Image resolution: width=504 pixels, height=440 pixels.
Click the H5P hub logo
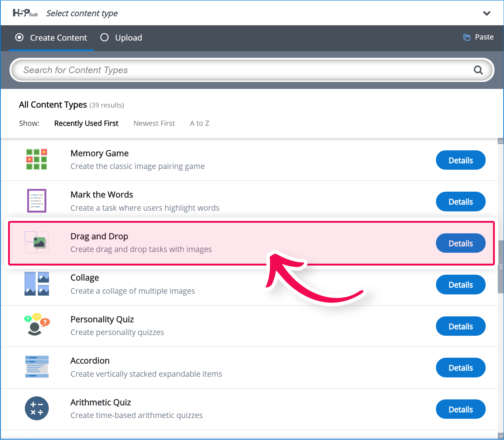[25, 14]
